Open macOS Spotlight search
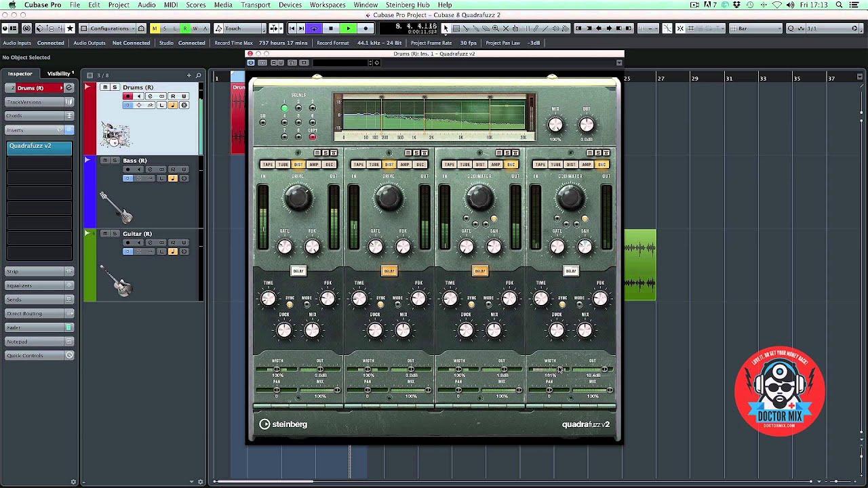 point(839,5)
